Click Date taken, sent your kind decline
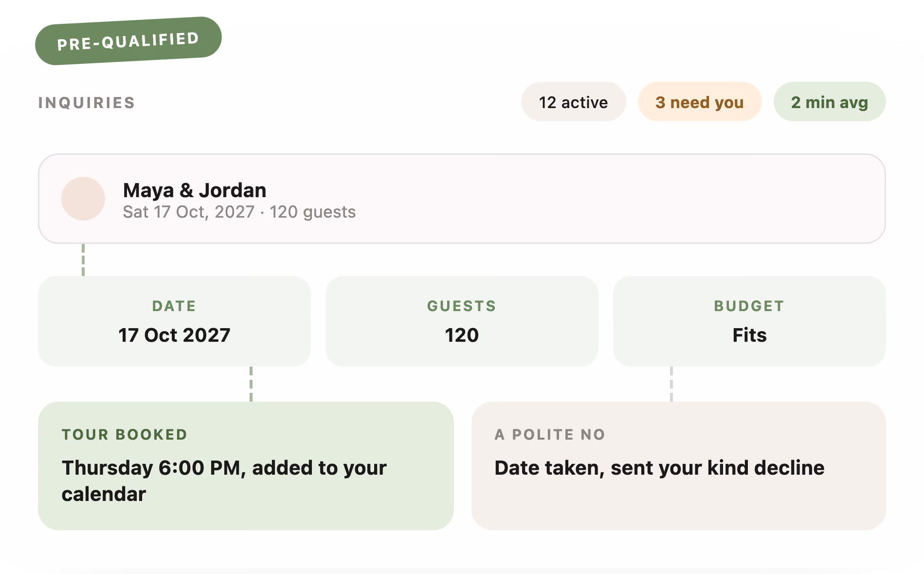924x574 pixels. point(659,468)
